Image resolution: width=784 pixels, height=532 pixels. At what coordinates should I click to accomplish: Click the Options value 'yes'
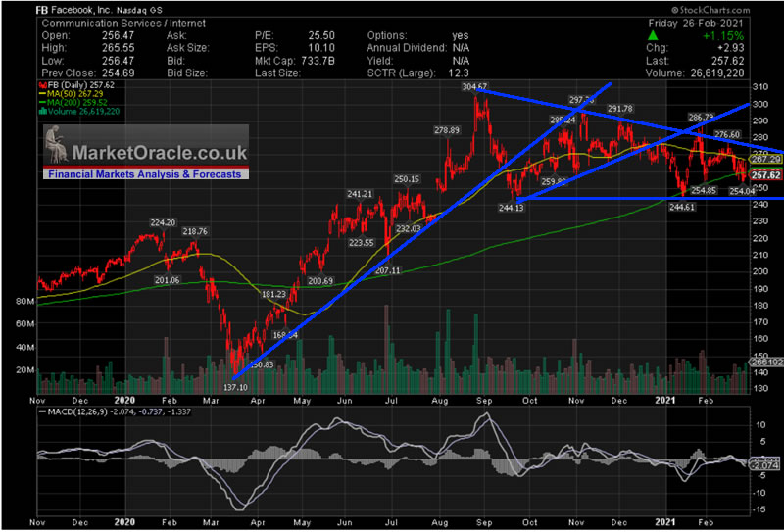[x=461, y=35]
